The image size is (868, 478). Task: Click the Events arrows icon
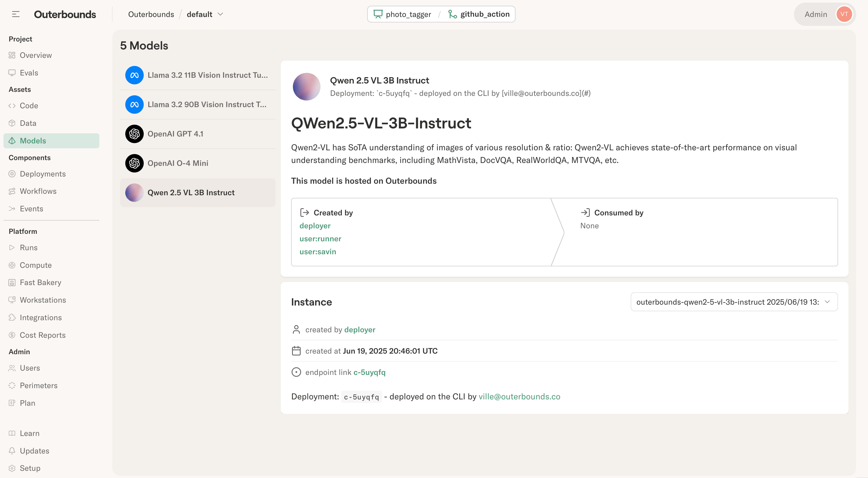coord(12,209)
